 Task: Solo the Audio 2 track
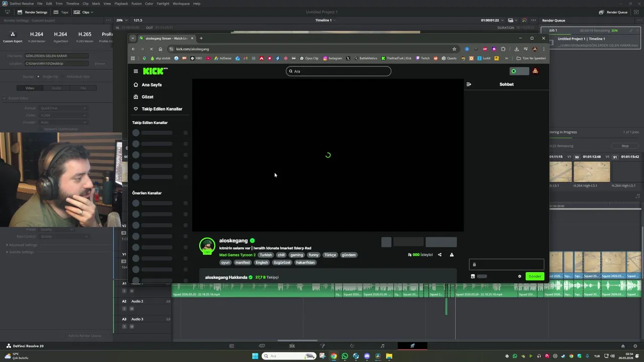pos(124,309)
